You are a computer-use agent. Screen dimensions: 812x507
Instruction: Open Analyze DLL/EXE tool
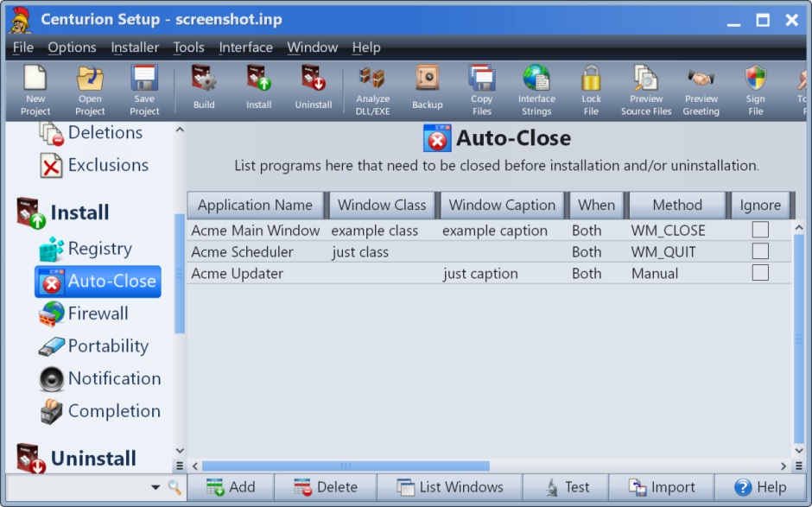372,90
